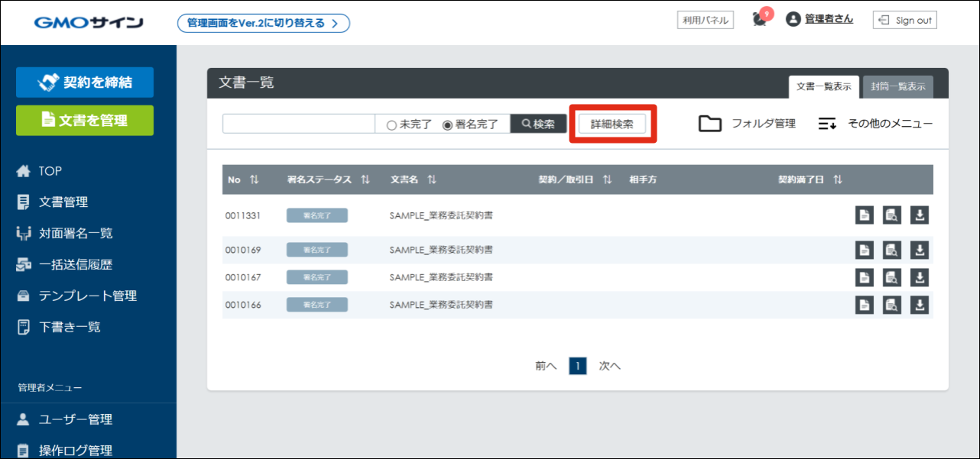Sort by 契約満了日 column
The width and height of the screenshot is (980, 459).
[x=838, y=179]
